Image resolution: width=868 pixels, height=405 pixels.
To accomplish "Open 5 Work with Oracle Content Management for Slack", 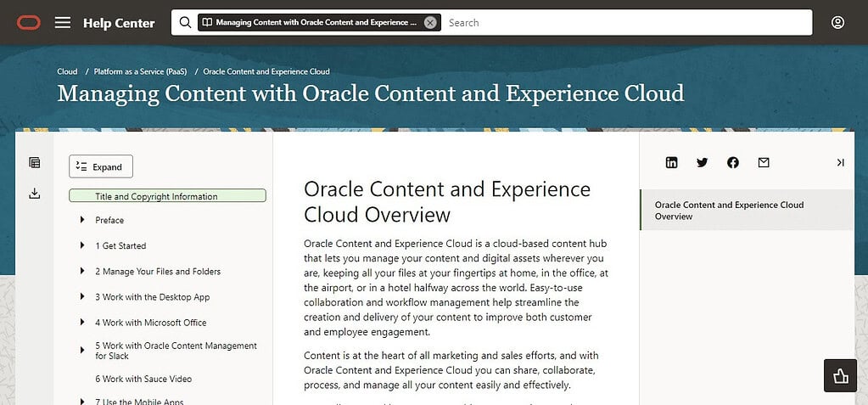I will pos(176,351).
